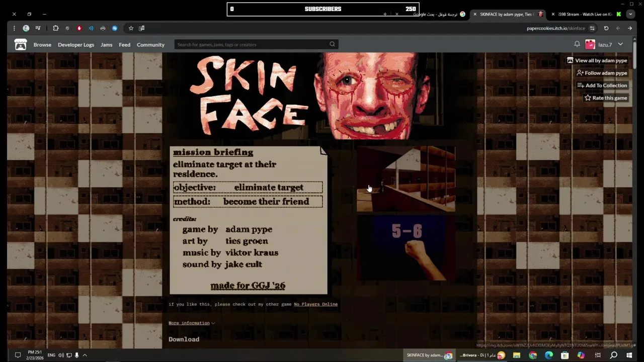Viewport: 644px width, 362px height.
Task: Focus the itch.io search field
Action: tap(252, 44)
